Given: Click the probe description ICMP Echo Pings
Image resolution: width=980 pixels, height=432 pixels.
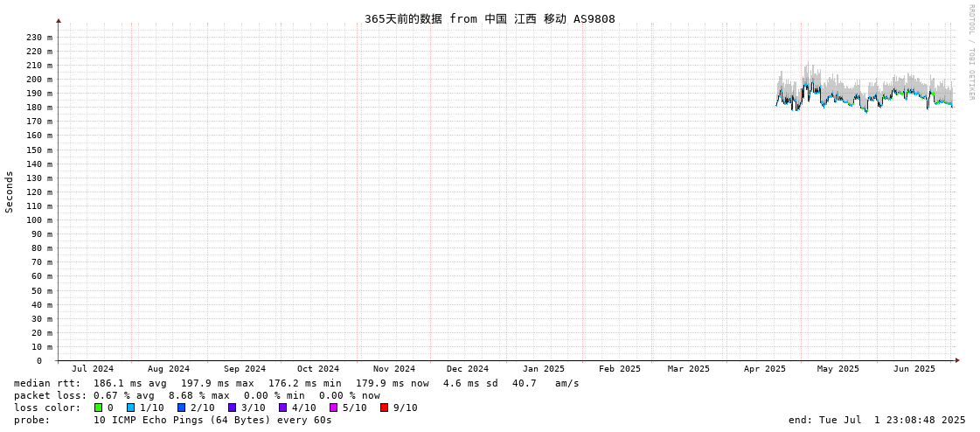Looking at the screenshot, I should [x=212, y=420].
